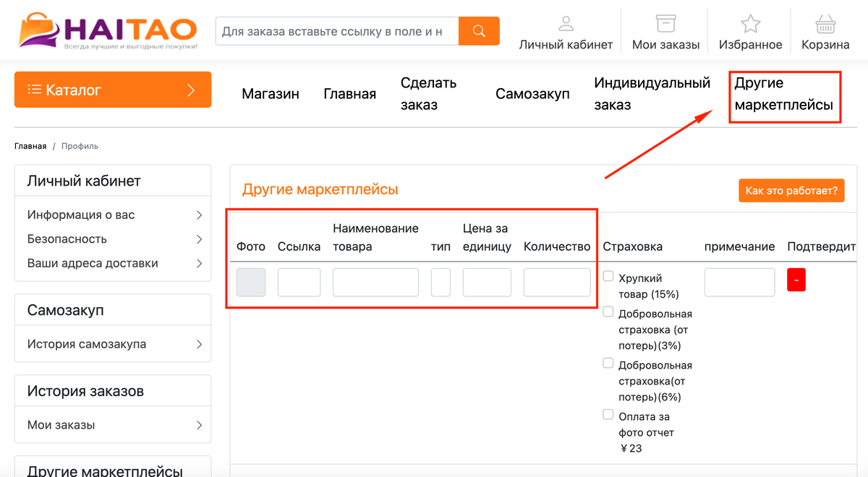Image resolution: width=868 pixels, height=477 pixels.
Task: Click the Страховка column header
Action: click(x=633, y=246)
